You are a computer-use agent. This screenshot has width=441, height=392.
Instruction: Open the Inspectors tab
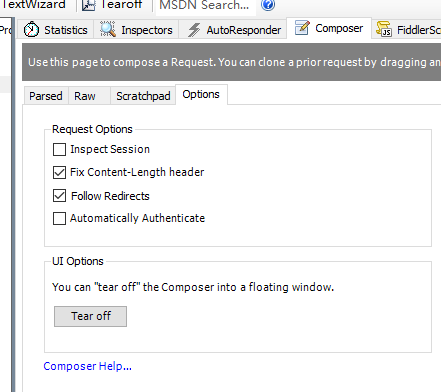tap(136, 30)
